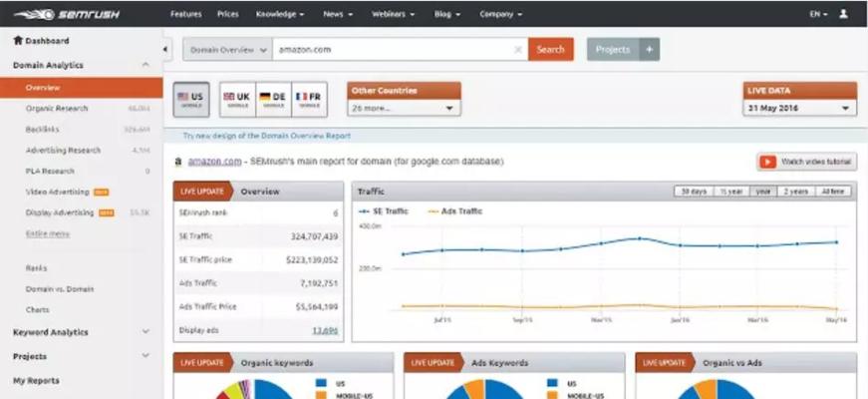Click blue US swatch in Ads Keywords
Screen dimensions: 868x399
point(552,383)
